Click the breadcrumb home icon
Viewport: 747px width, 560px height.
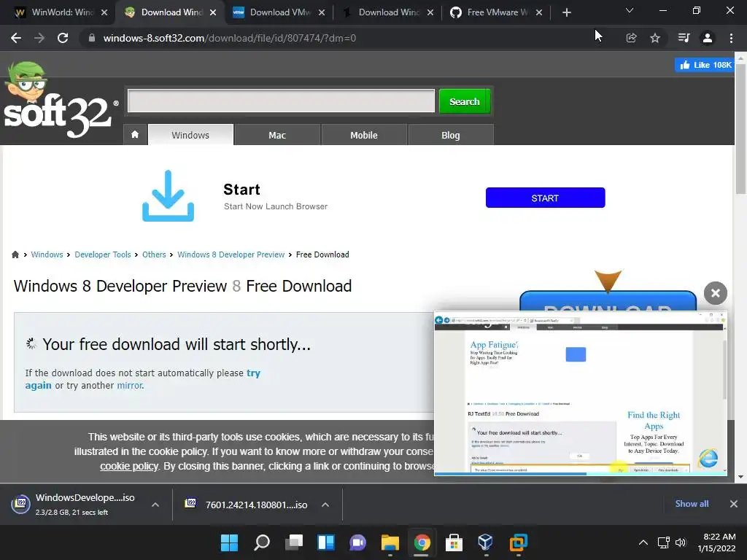[x=15, y=254]
